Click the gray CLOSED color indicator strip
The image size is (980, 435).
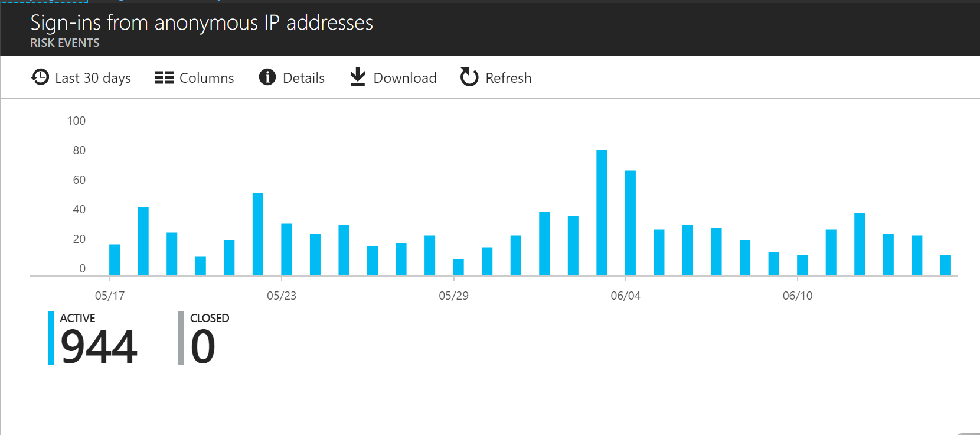tap(181, 338)
